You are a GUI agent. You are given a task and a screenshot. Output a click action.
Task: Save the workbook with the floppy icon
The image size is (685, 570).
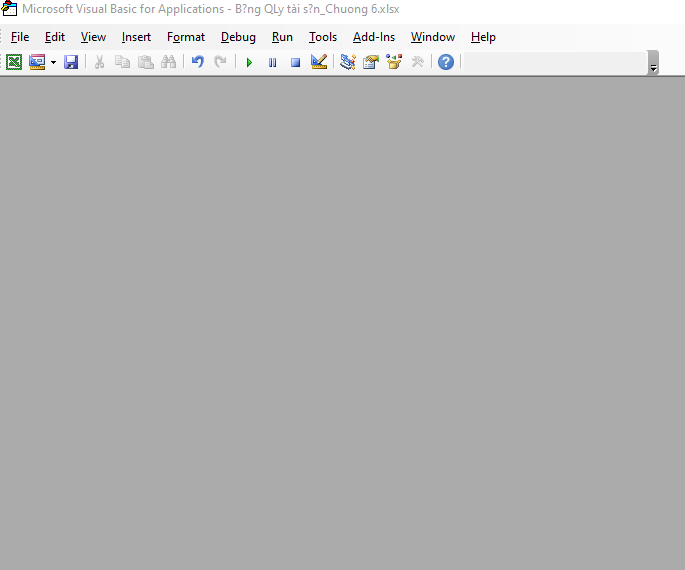[x=71, y=62]
